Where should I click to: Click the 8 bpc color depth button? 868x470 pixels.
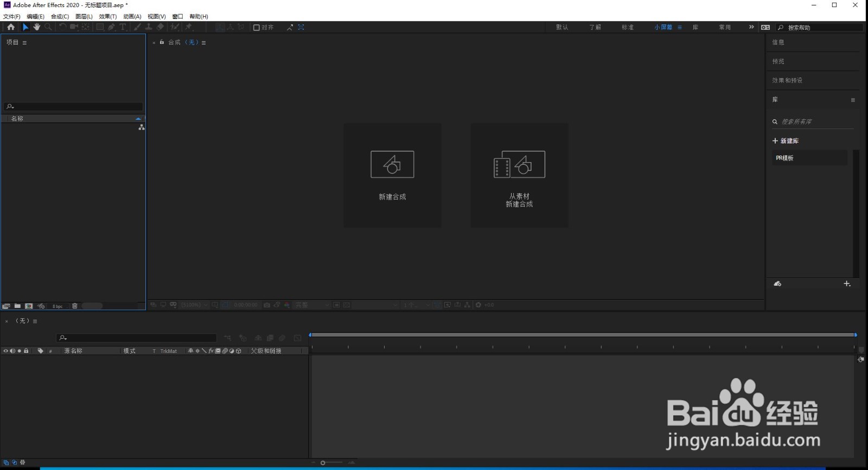(x=58, y=306)
